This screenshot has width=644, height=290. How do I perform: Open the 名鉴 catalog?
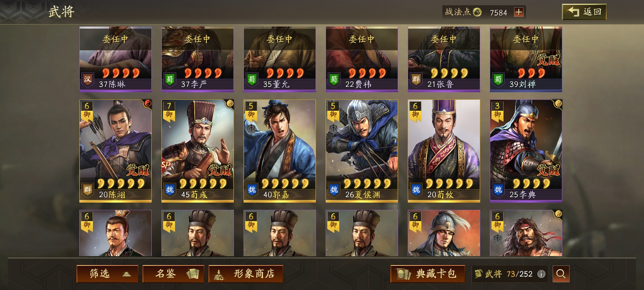pyautogui.click(x=173, y=274)
